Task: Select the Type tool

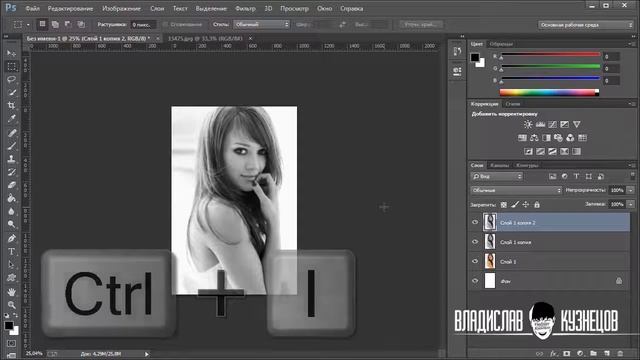Action: pos(11,251)
